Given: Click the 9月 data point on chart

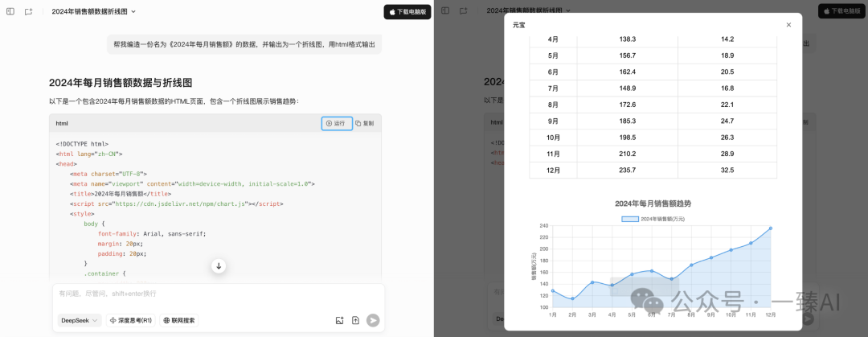Looking at the screenshot, I should 711,257.
